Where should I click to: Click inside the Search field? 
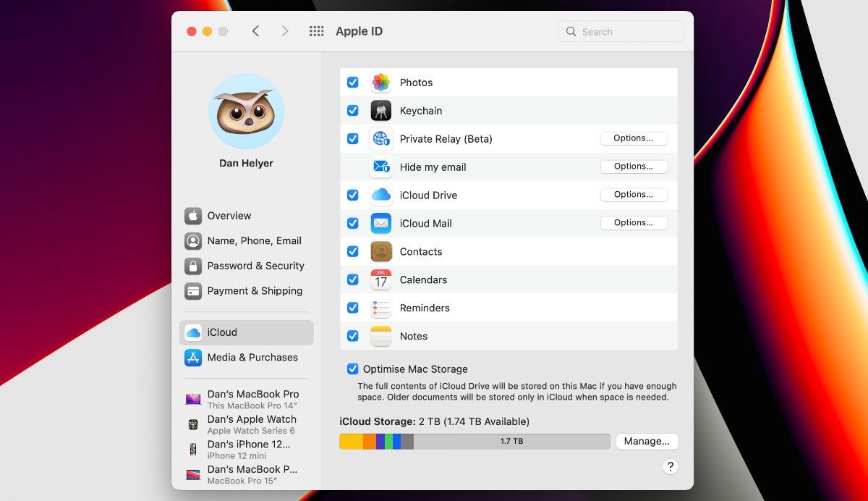point(620,31)
